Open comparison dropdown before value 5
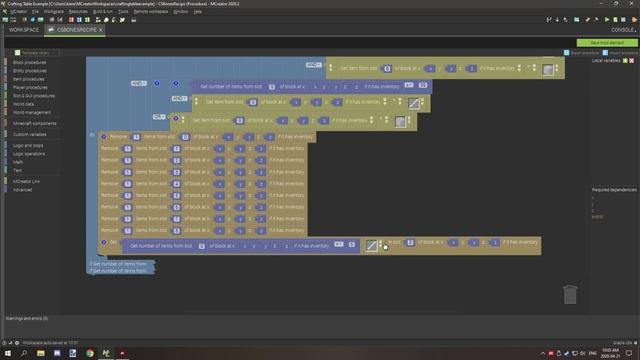Screen dimensions: 640x360 [339, 244]
